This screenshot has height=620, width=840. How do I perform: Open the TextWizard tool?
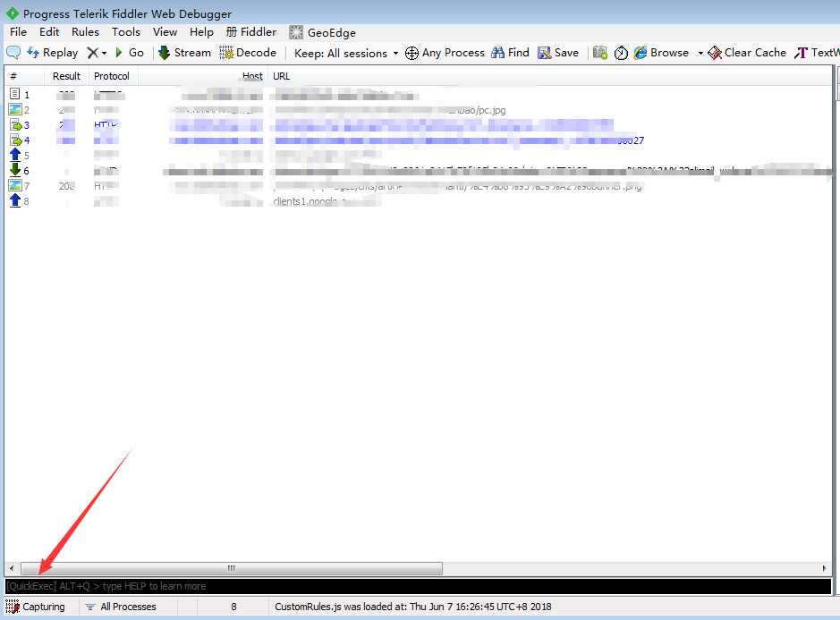tap(817, 53)
